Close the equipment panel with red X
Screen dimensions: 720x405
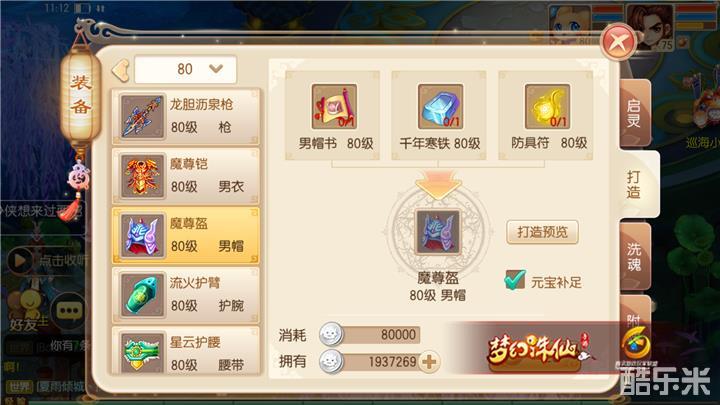619,42
